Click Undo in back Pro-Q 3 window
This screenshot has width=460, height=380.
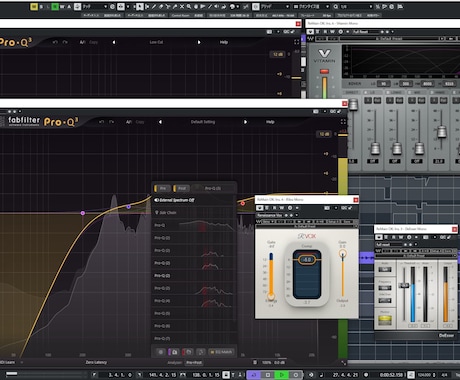[55, 42]
